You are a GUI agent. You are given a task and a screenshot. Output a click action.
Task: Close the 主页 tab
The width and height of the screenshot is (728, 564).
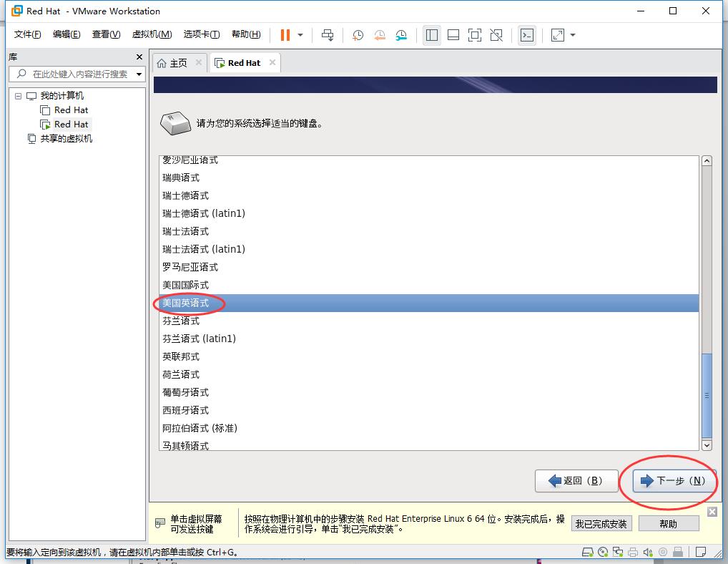pos(199,62)
